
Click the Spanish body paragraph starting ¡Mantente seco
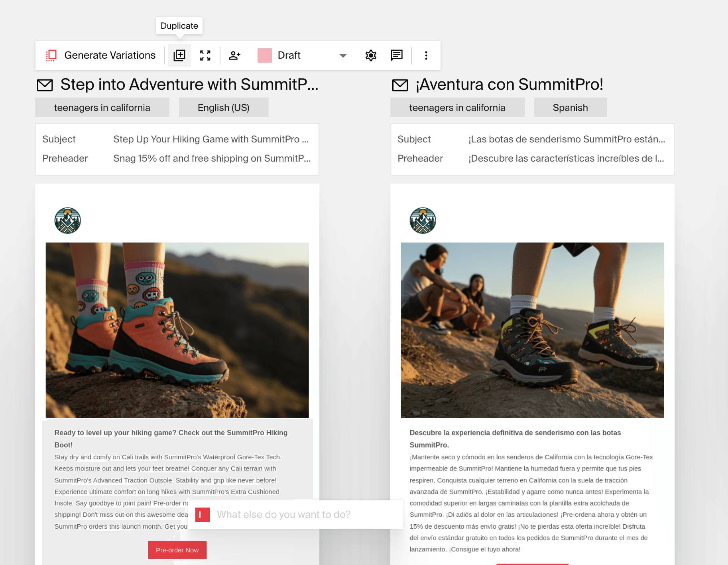tap(531, 503)
